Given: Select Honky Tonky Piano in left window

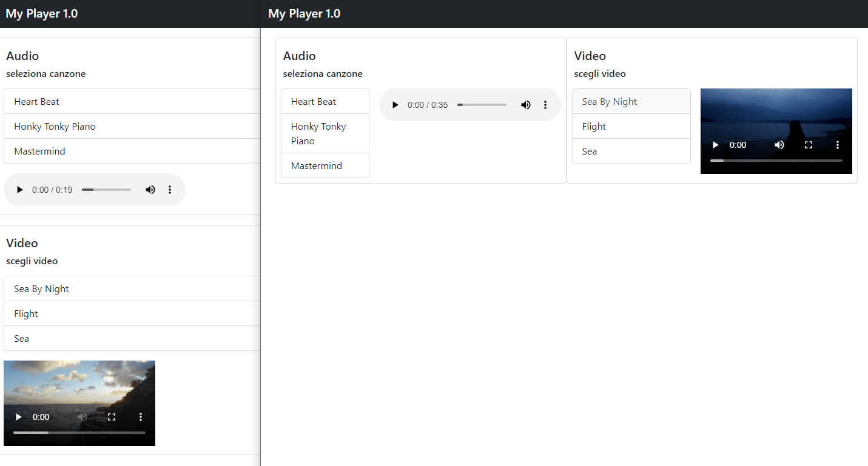Looking at the screenshot, I should [132, 126].
